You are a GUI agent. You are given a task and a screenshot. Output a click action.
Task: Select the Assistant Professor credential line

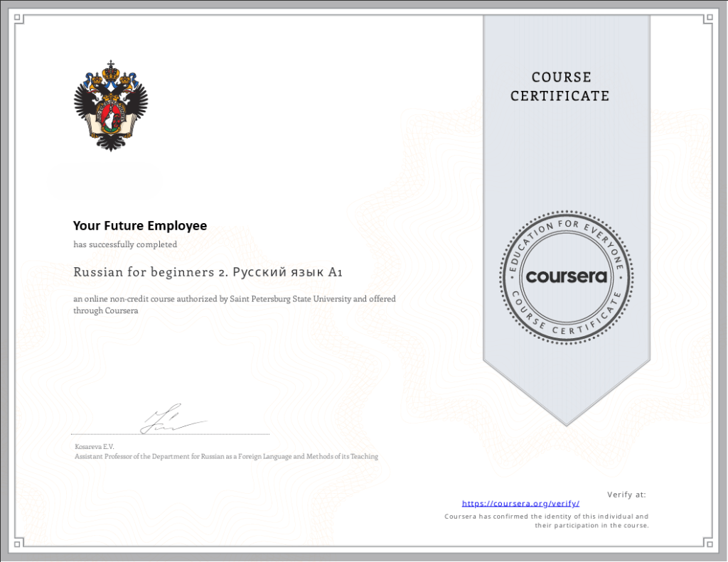coord(226,456)
